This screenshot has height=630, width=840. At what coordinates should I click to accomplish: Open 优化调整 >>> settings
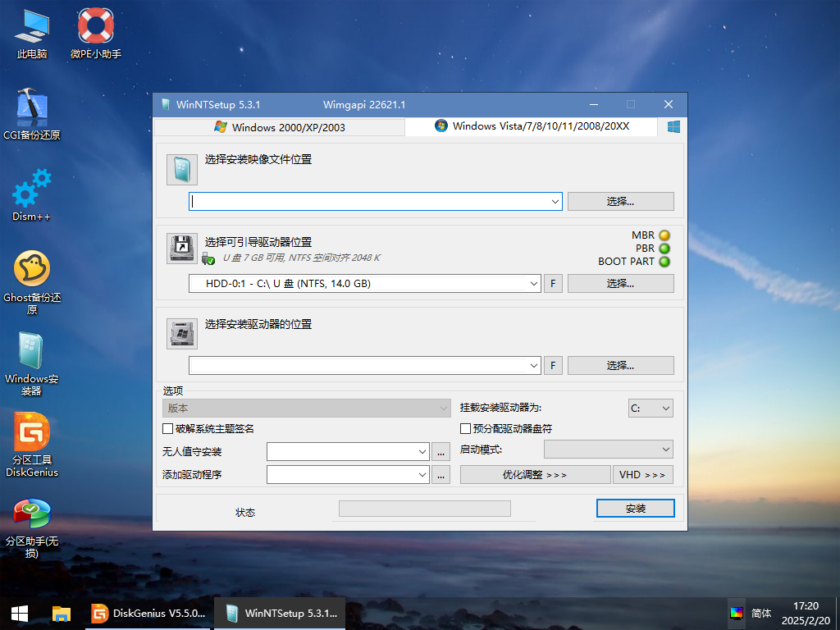(535, 475)
